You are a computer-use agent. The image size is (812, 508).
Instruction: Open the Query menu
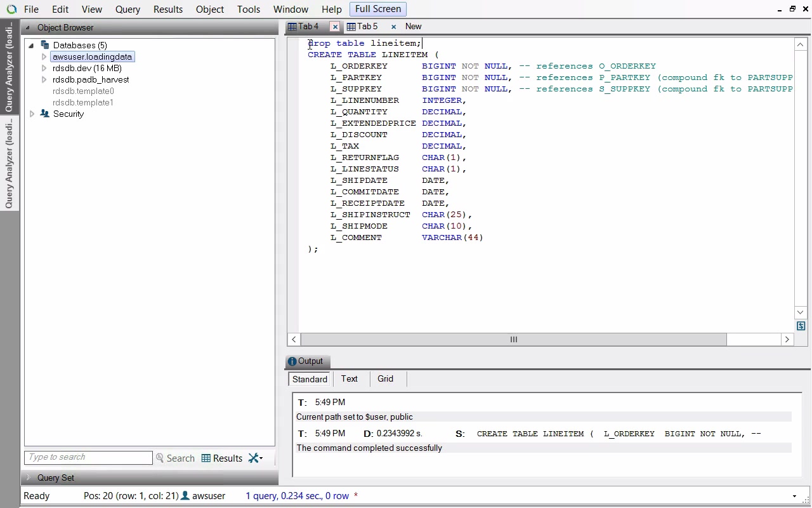[x=128, y=10]
